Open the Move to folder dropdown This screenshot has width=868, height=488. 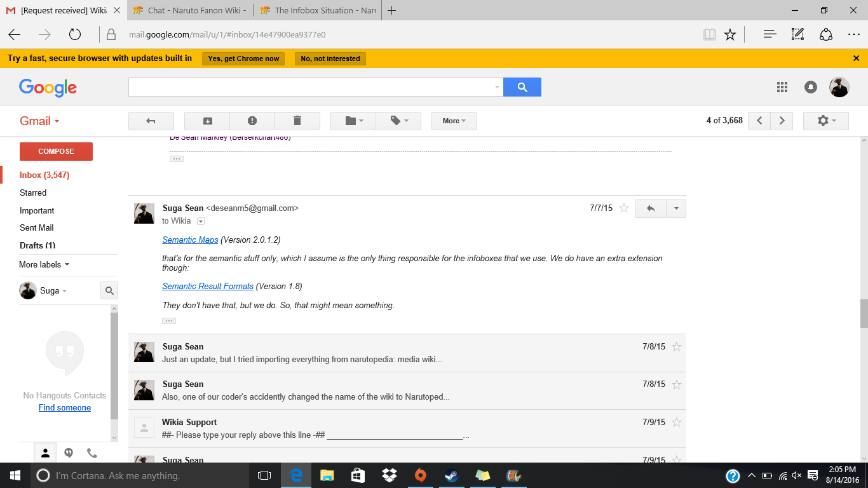click(353, 121)
